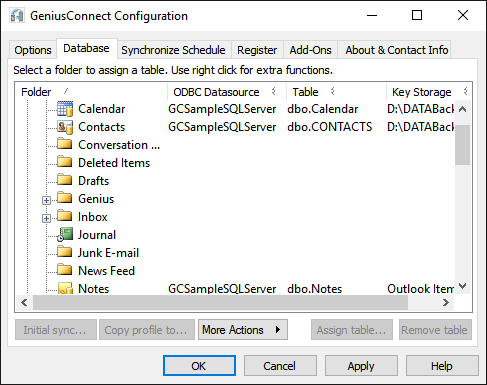
Task: Maximize the GeniusConnect Configuration window
Action: pyautogui.click(x=417, y=15)
